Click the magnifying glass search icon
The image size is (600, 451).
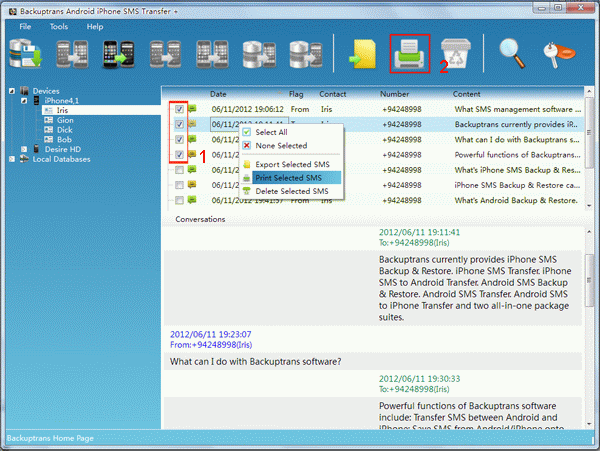click(512, 54)
